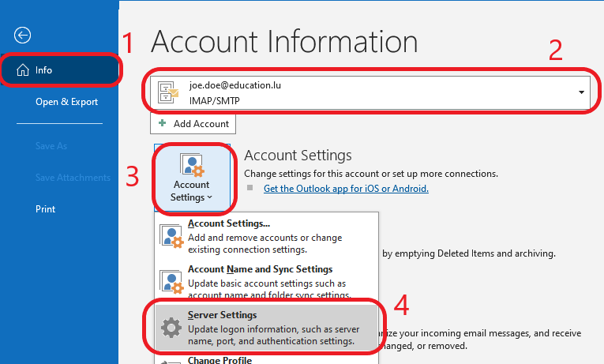Choose Account Name and Sync Settings
The height and width of the screenshot is (364, 604).
pyautogui.click(x=266, y=281)
